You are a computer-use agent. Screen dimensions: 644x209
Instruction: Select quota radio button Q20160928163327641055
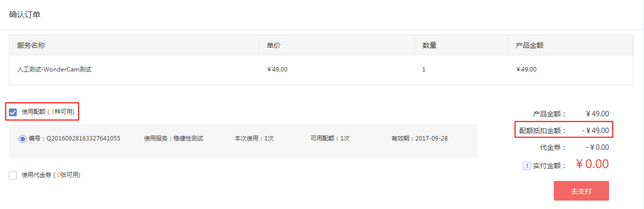[x=23, y=139]
